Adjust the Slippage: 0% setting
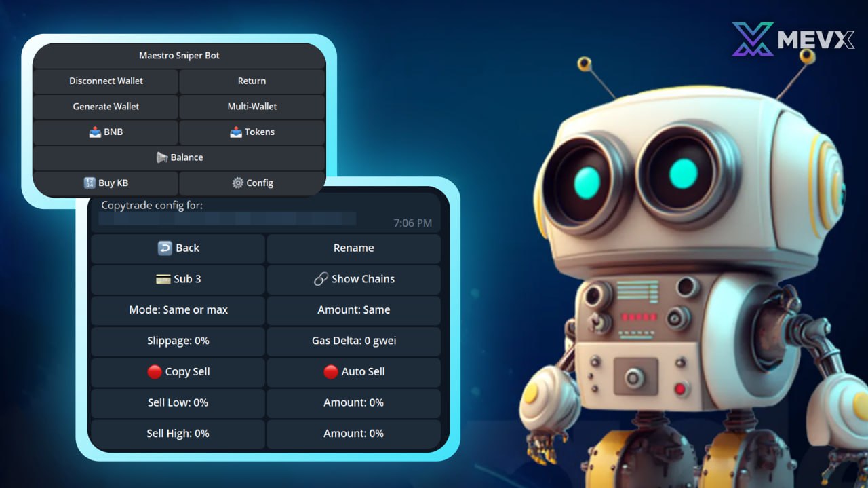This screenshot has width=868, height=488. tap(178, 341)
